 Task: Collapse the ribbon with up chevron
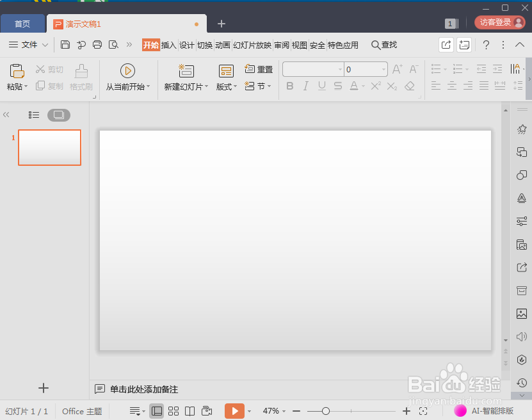tap(519, 45)
